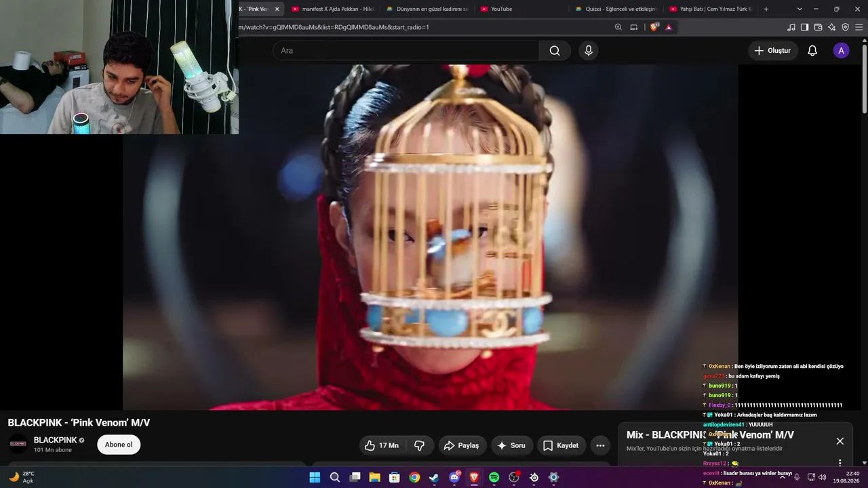
Task: Click the browser address bar URL
Action: point(334,27)
